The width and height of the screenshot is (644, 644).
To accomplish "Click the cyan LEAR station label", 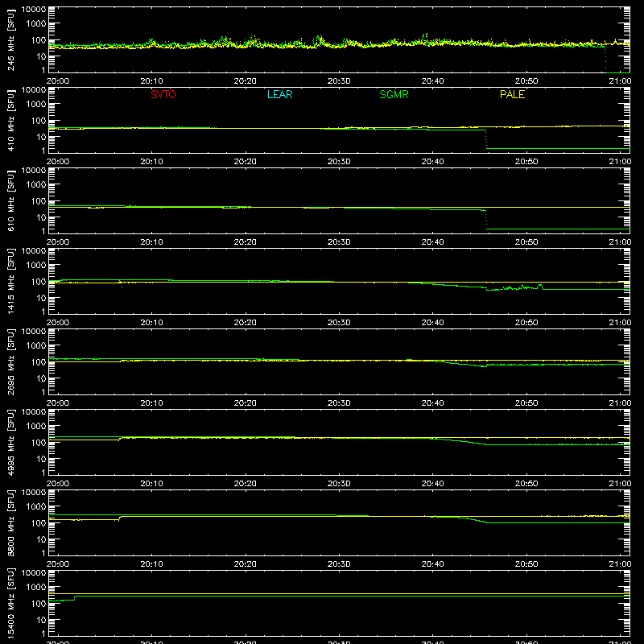I will (x=279, y=94).
